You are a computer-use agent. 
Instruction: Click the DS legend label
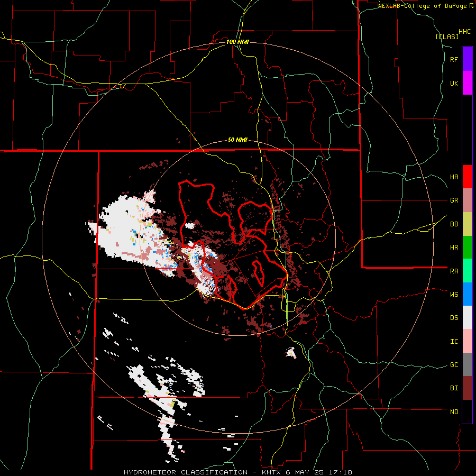454,318
